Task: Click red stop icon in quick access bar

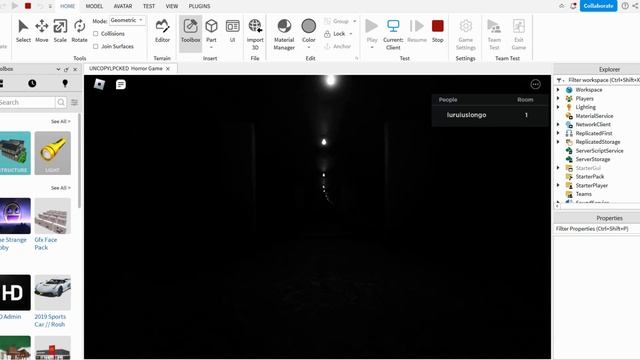Action: (28, 6)
